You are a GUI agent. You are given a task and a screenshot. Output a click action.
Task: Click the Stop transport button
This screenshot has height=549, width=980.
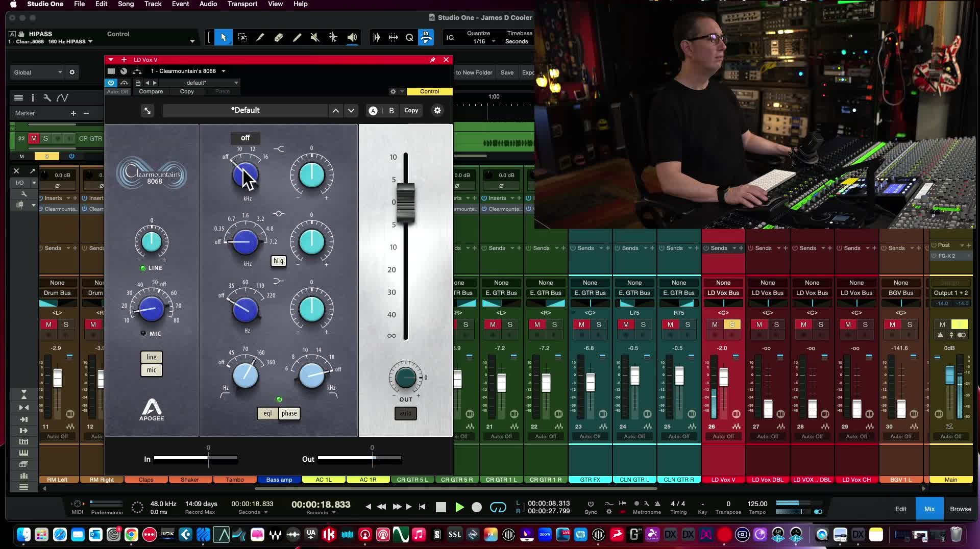pyautogui.click(x=441, y=507)
